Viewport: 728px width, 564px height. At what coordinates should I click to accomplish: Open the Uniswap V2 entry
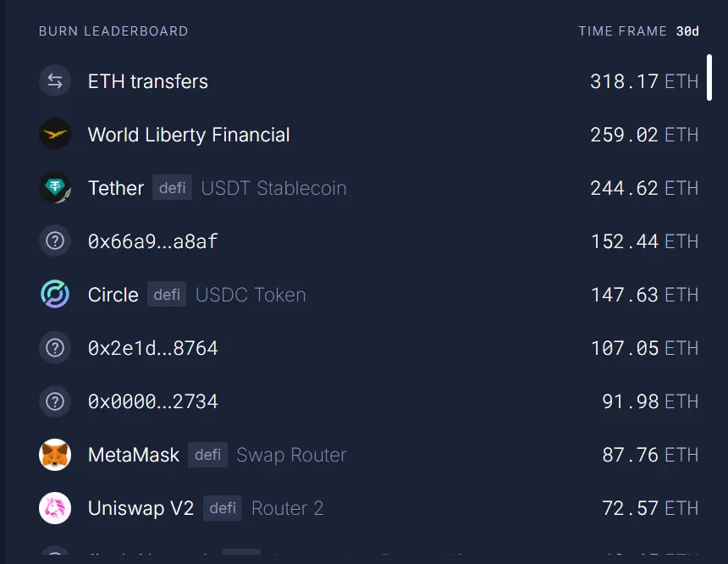(x=141, y=508)
